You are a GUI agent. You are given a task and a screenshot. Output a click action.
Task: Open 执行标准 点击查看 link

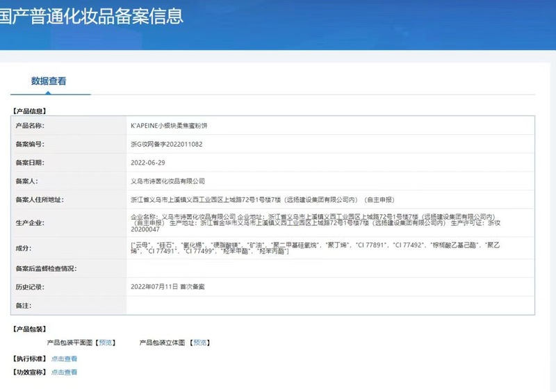coord(64,359)
